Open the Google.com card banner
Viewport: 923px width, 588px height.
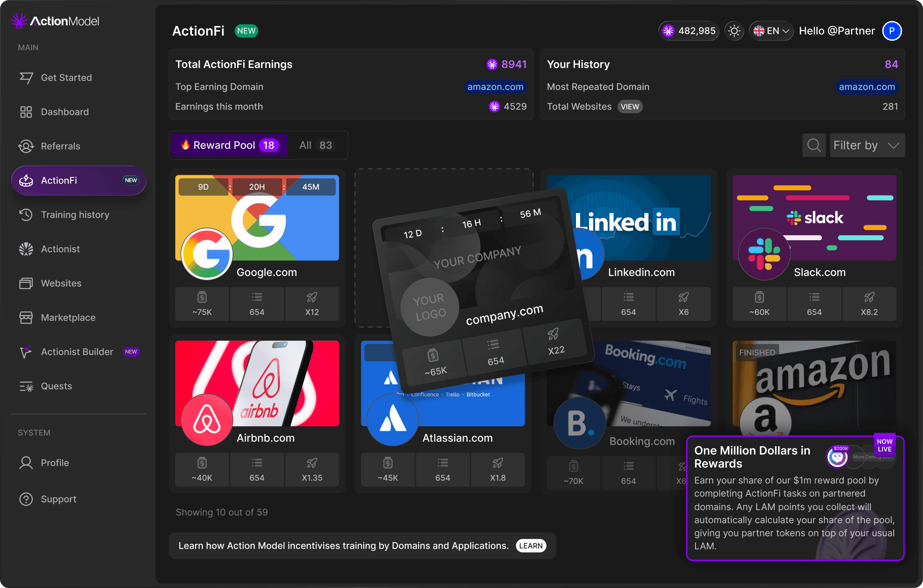(x=257, y=218)
